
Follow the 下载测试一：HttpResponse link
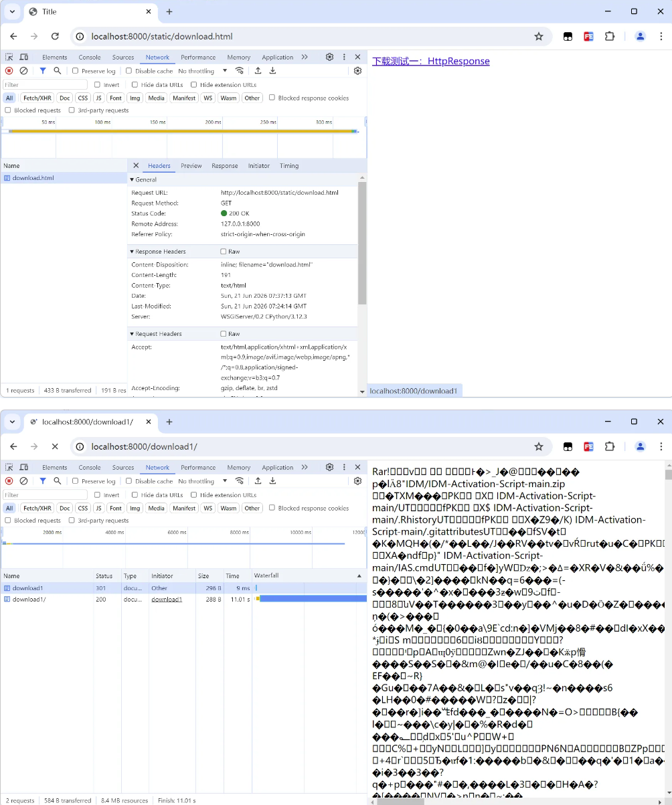click(x=431, y=61)
